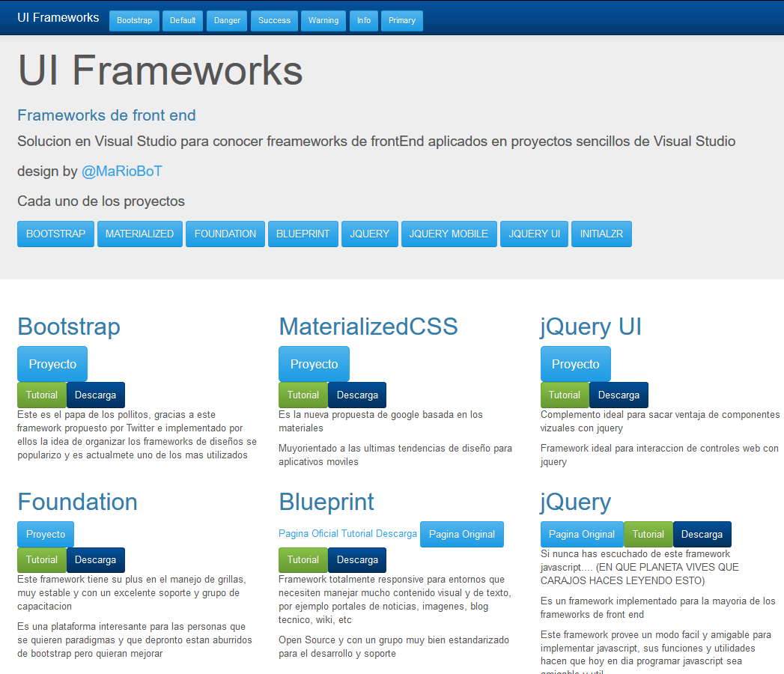Click the paragraph starting 'Open Source y con un grupo'
The image size is (784, 674).
[x=394, y=647]
